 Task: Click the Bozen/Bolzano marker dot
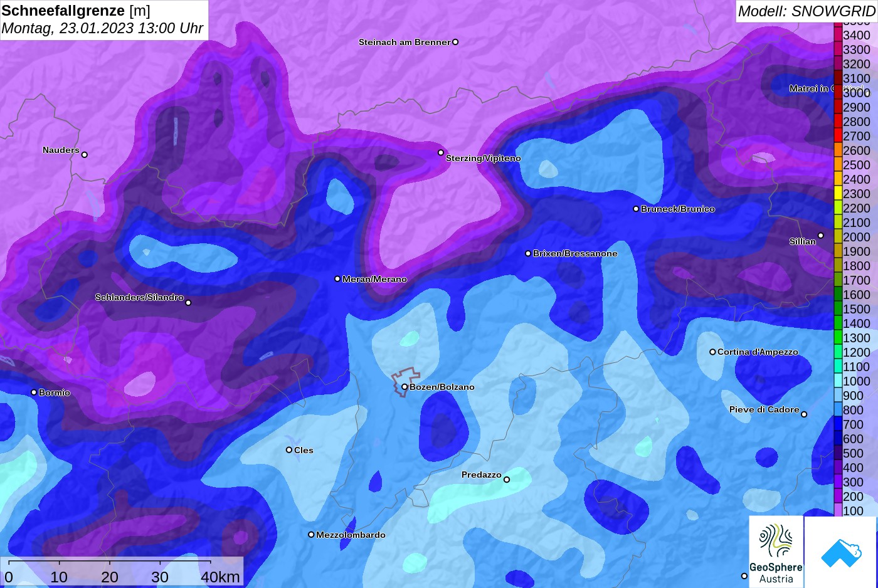coord(405,387)
